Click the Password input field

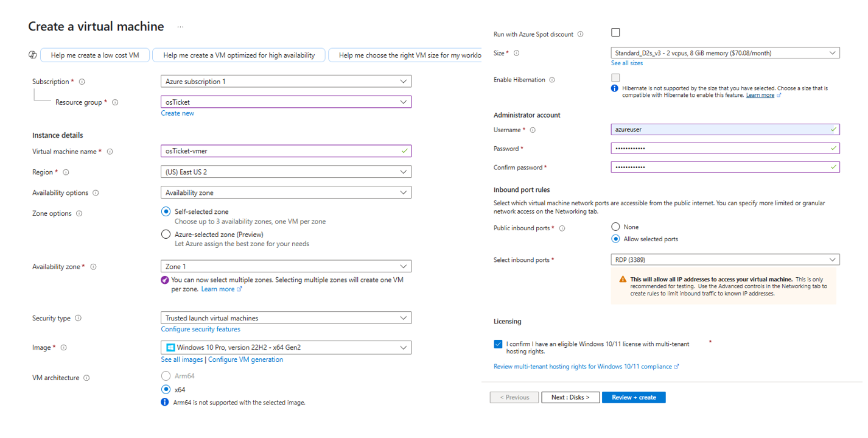pos(725,149)
